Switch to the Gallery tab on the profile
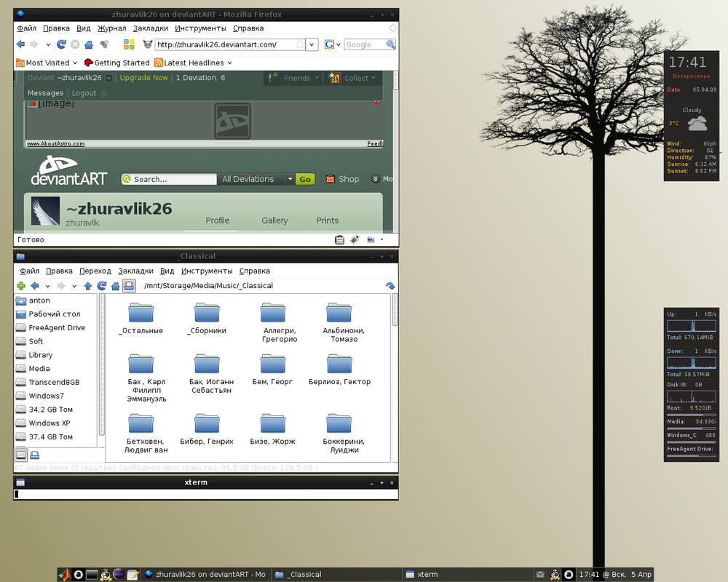 [x=274, y=220]
